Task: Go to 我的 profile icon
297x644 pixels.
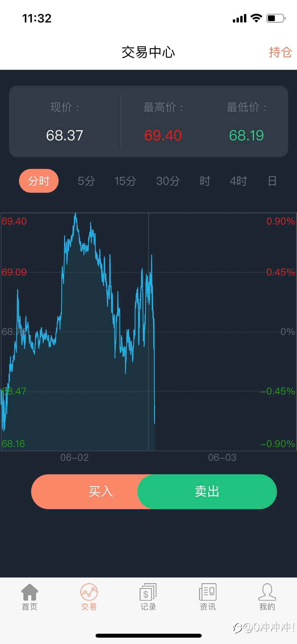Action: click(x=267, y=592)
